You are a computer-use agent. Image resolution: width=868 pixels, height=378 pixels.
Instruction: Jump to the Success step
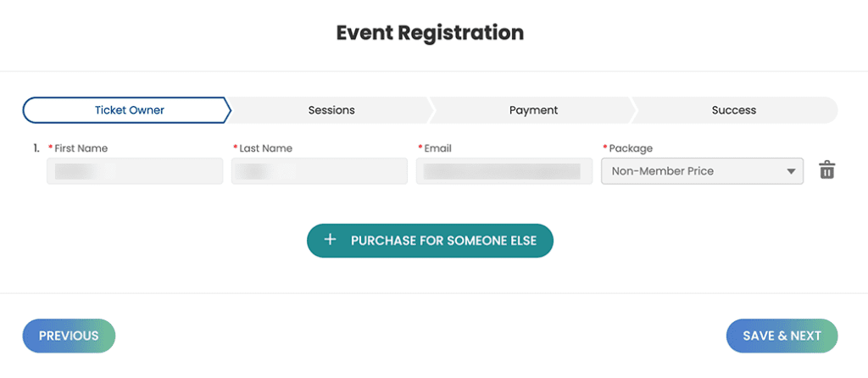734,110
